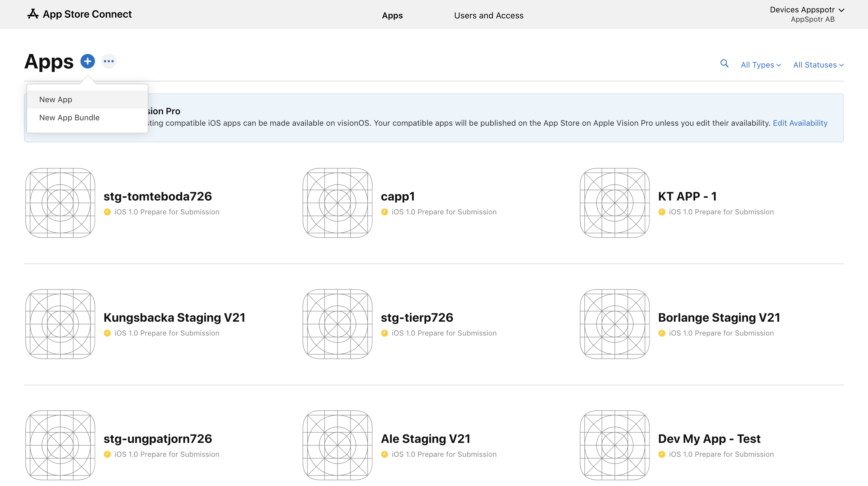Open the KT APP - 1 name link

[x=687, y=196]
